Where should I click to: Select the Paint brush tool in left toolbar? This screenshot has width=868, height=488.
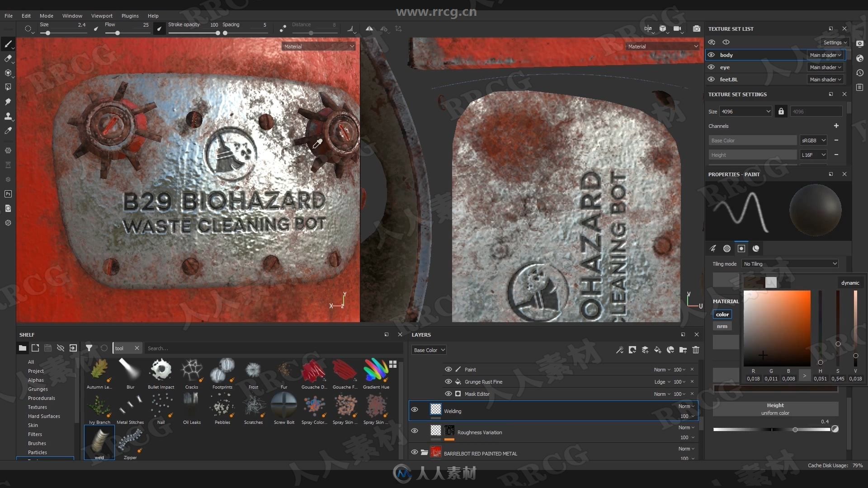(8, 44)
